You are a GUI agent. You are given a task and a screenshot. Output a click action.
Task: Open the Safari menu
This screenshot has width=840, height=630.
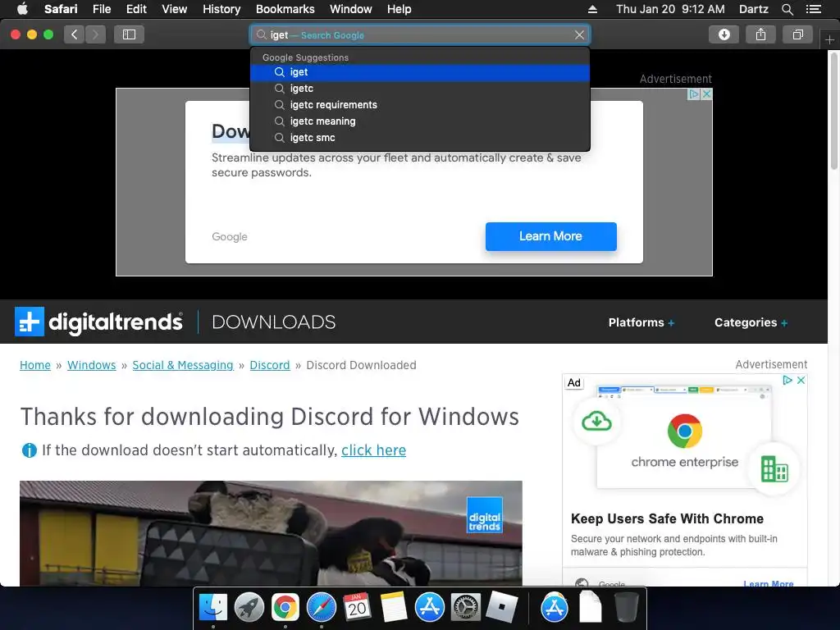[x=61, y=9]
